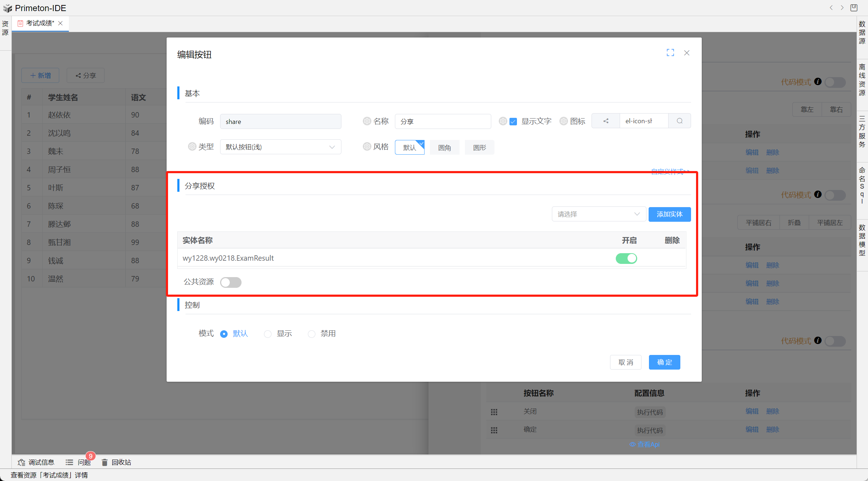Enable the 公共资源 toggle
The image size is (868, 481).
[230, 282]
